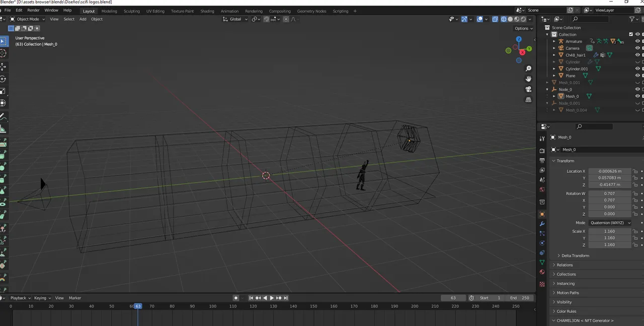Hide the Plane object in outliner
The image size is (644, 326).
click(x=637, y=76)
